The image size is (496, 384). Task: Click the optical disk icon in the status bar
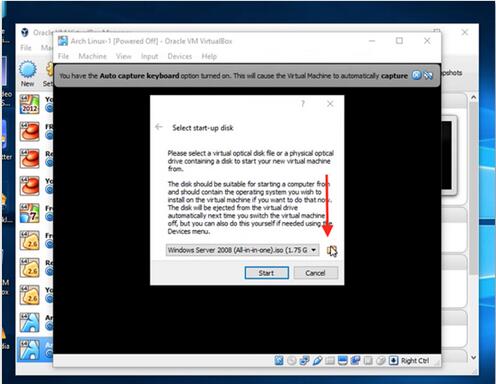point(292,361)
